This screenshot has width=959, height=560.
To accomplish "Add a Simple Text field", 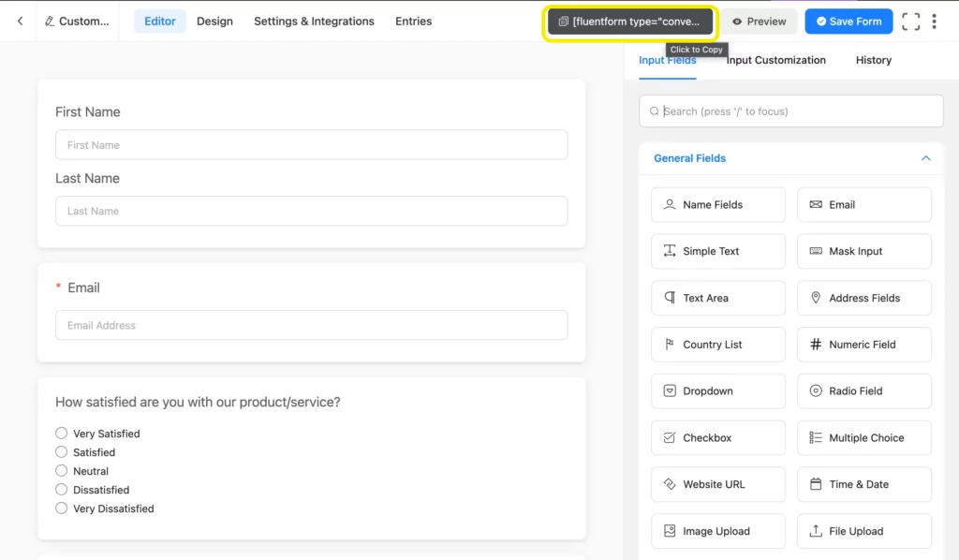I will point(718,251).
